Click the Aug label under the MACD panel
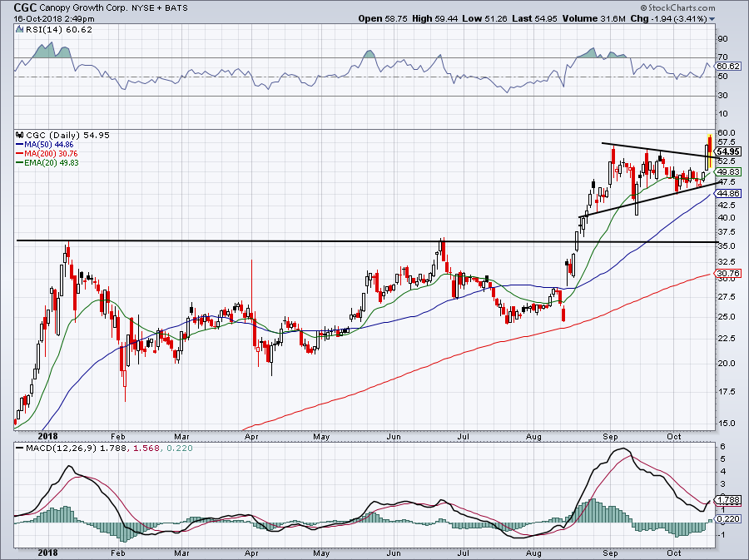This screenshot has width=749, height=560. click(533, 553)
